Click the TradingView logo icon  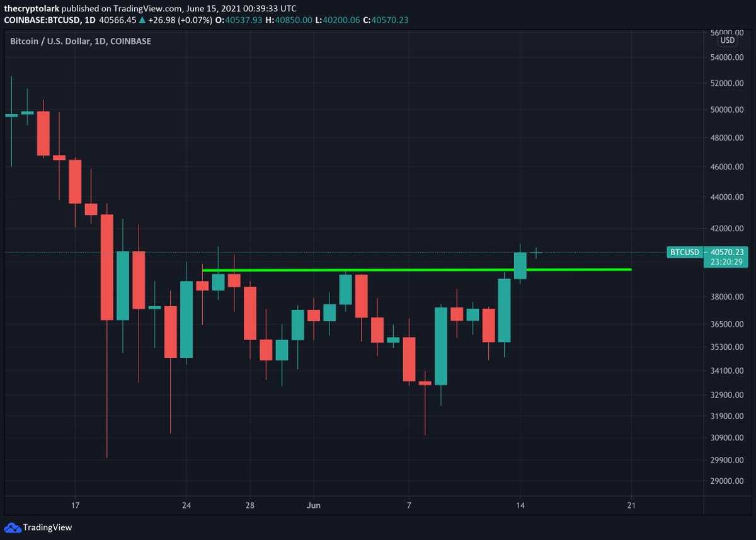click(x=14, y=527)
